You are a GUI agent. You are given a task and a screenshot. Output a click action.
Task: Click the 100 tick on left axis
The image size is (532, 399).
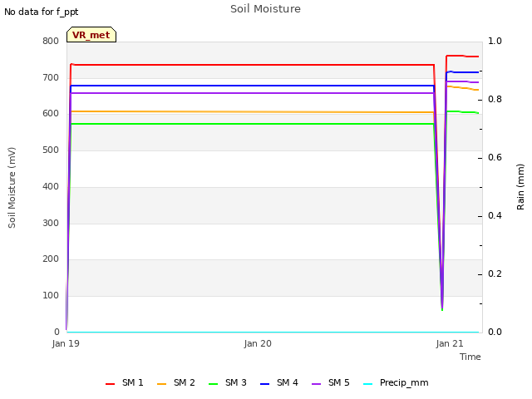click(x=51, y=296)
